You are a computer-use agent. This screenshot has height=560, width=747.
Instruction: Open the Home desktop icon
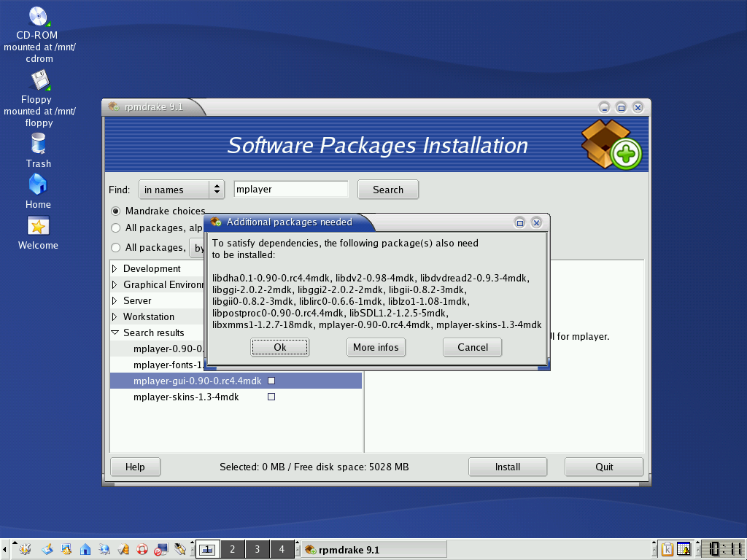(x=38, y=184)
